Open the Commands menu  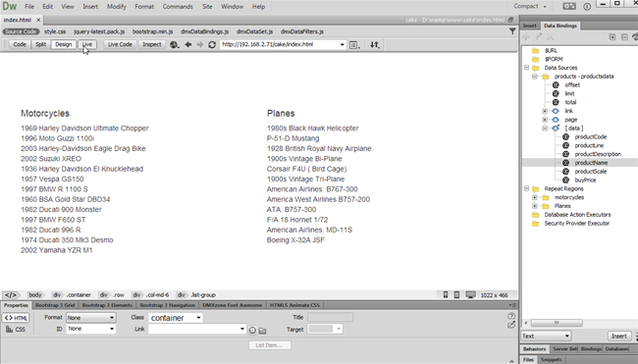(x=178, y=7)
